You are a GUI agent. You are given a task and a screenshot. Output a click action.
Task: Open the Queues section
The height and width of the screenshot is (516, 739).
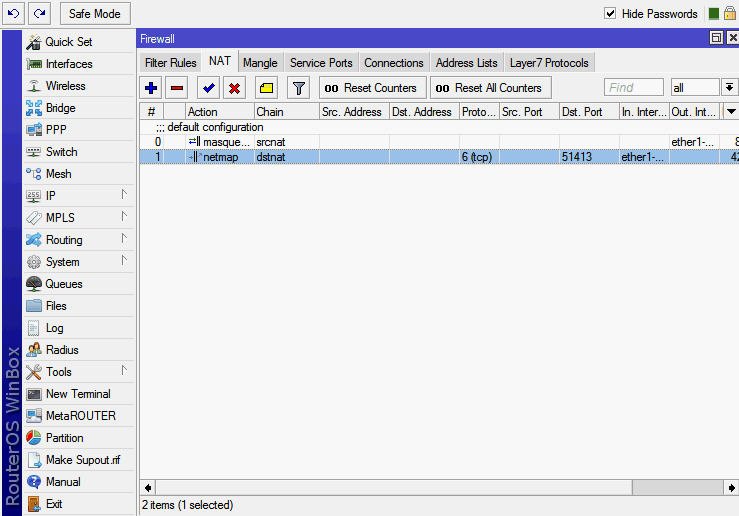(x=79, y=284)
